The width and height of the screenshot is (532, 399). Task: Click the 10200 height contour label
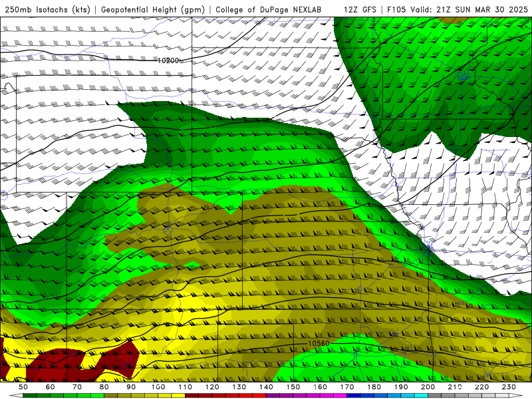(x=168, y=61)
